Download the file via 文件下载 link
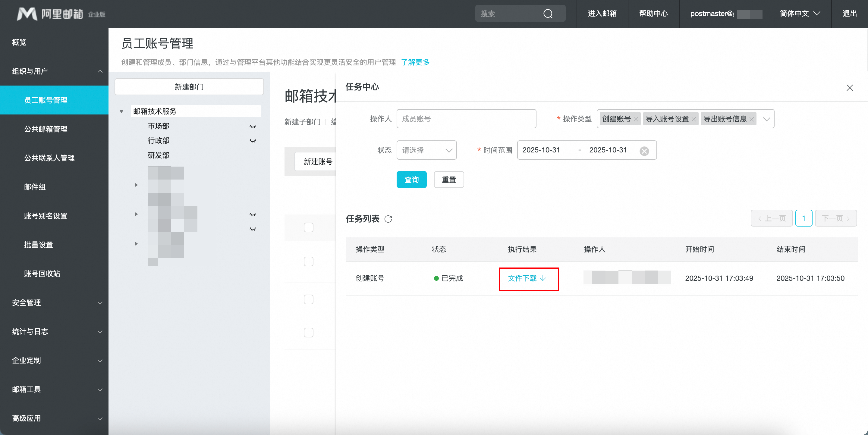The height and width of the screenshot is (435, 868). coord(527,278)
